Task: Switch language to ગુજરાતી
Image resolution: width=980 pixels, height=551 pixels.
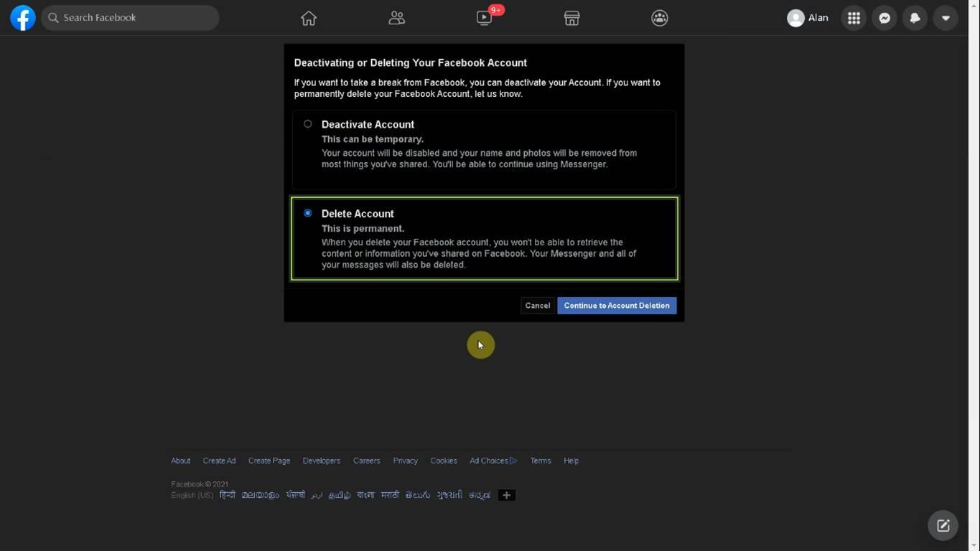Action: coord(450,495)
